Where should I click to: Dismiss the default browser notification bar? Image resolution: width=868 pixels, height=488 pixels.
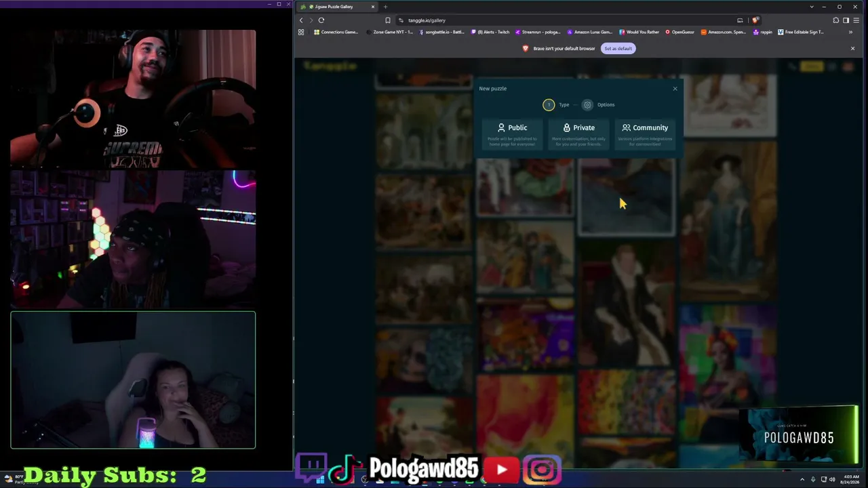(x=852, y=49)
